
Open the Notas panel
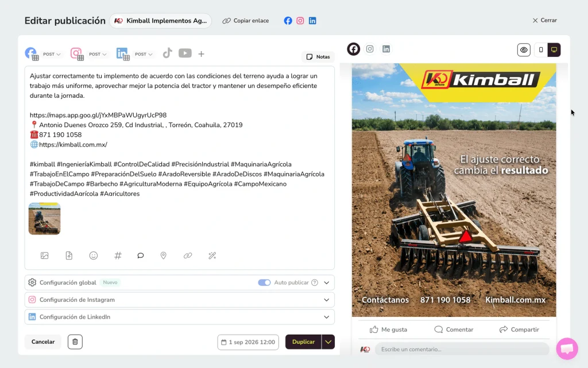318,57
